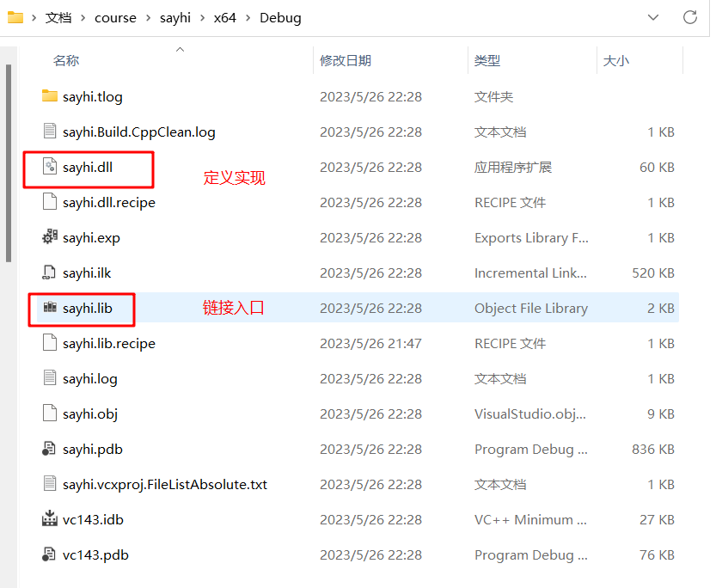
Task: Select the sayhi.ilk file icon
Action: coord(49,273)
